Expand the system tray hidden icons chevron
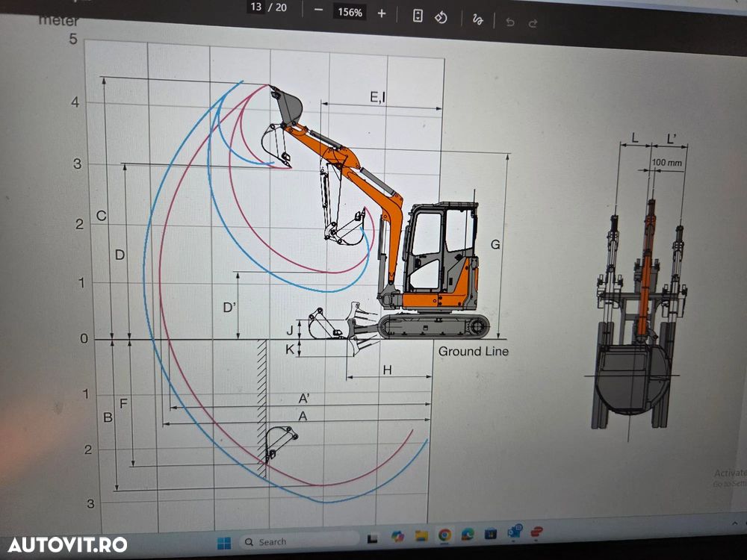Image resolution: width=747 pixels, height=560 pixels. click(734, 523)
